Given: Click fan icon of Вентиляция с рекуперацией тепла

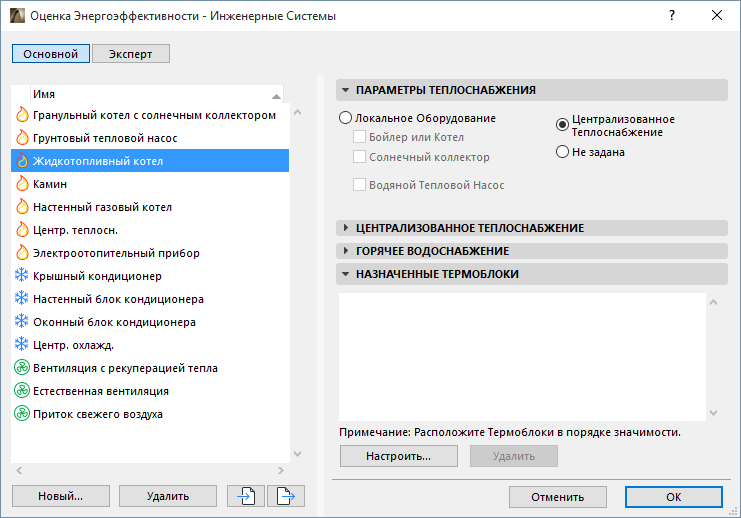Looking at the screenshot, I should (22, 368).
